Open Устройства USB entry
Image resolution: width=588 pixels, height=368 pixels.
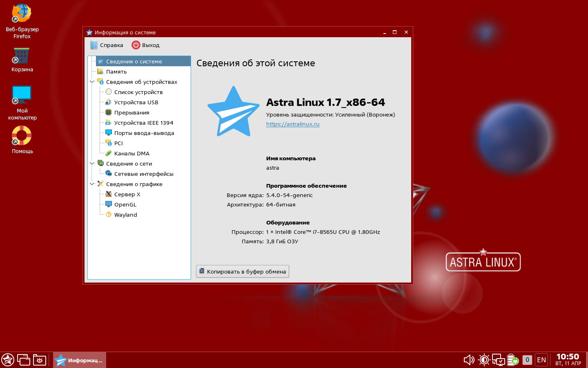pyautogui.click(x=136, y=102)
